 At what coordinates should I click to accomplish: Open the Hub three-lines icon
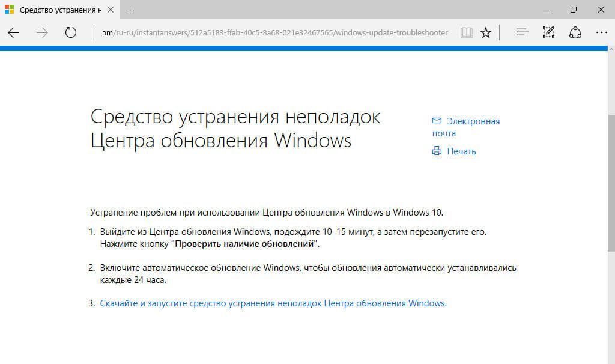tap(522, 33)
